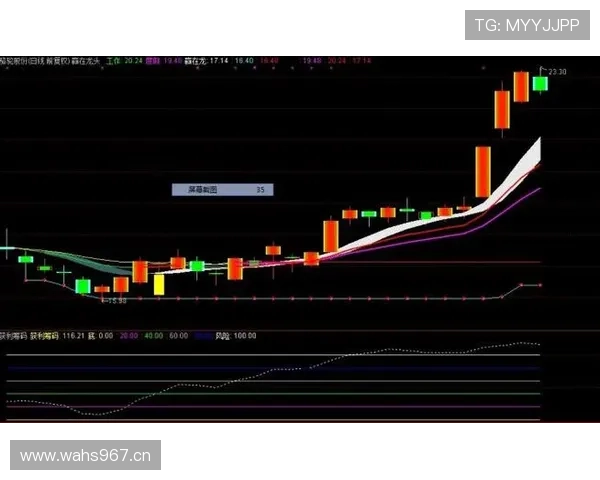This screenshot has height=480, width=600.
Task: Click the number 35 in the 屏幕截图 box
Action: point(260,189)
